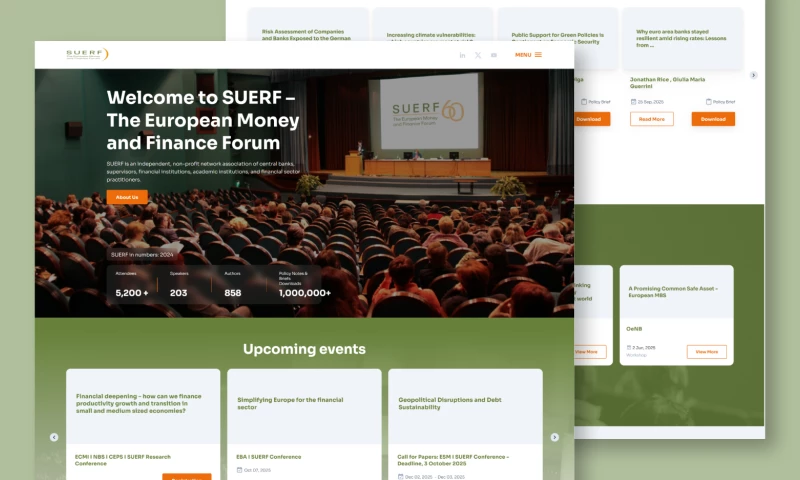Click the 'Upcoming events' heading
This screenshot has height=480, width=800.
pos(304,349)
